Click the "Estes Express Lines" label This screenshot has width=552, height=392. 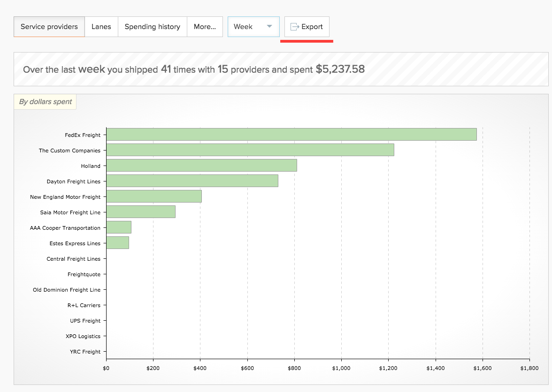pyautogui.click(x=75, y=243)
